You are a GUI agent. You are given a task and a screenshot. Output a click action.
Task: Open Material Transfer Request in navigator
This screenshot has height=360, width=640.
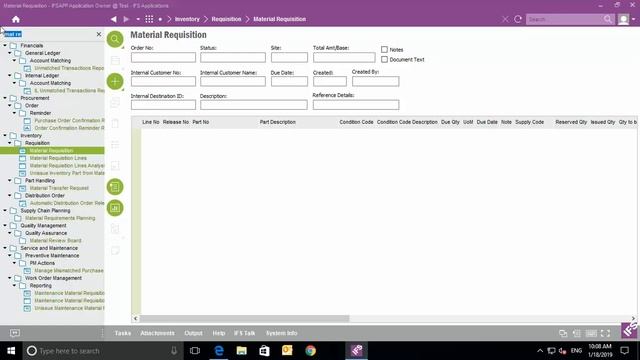point(59,188)
